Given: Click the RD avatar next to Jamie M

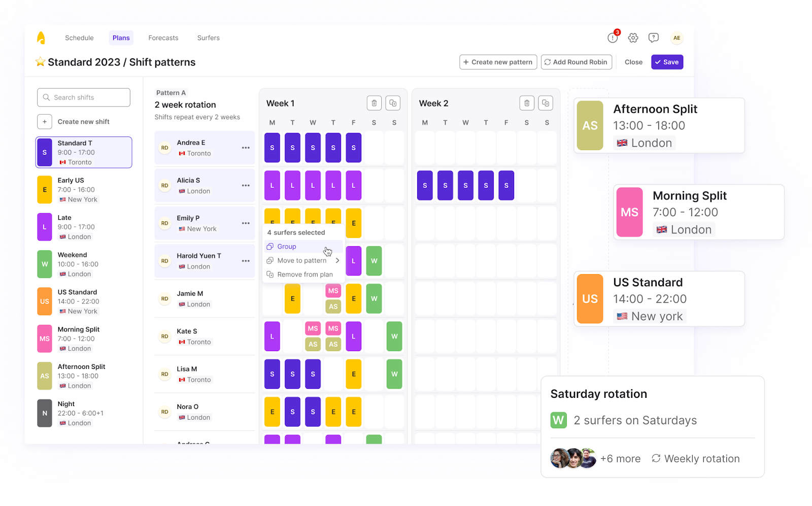Looking at the screenshot, I should coord(164,298).
